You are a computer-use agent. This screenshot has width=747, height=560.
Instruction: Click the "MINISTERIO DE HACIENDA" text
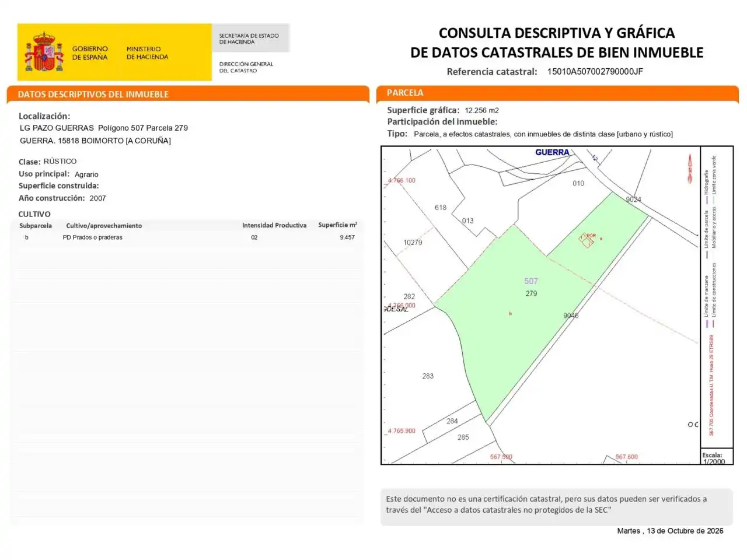click(x=147, y=53)
